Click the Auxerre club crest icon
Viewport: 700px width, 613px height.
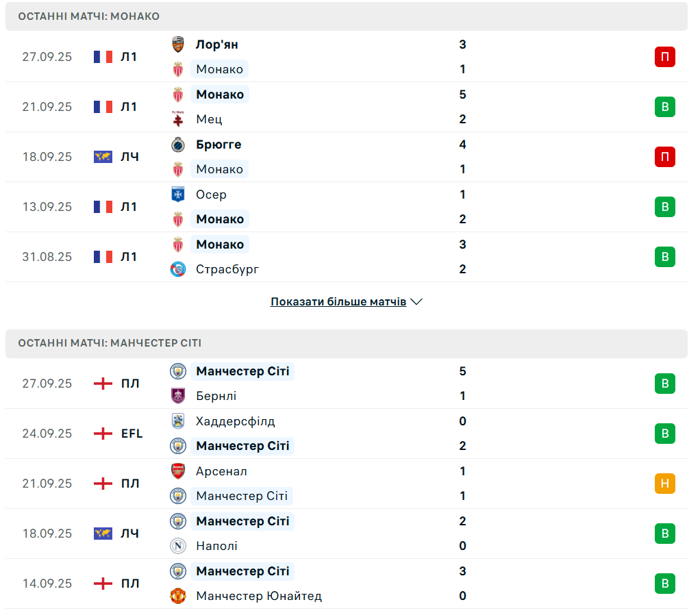pyautogui.click(x=178, y=195)
